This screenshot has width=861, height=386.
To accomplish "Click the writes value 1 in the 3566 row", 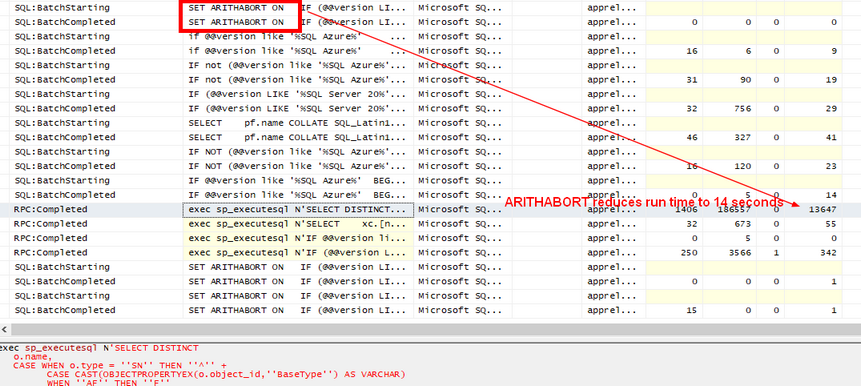I will click(x=776, y=253).
